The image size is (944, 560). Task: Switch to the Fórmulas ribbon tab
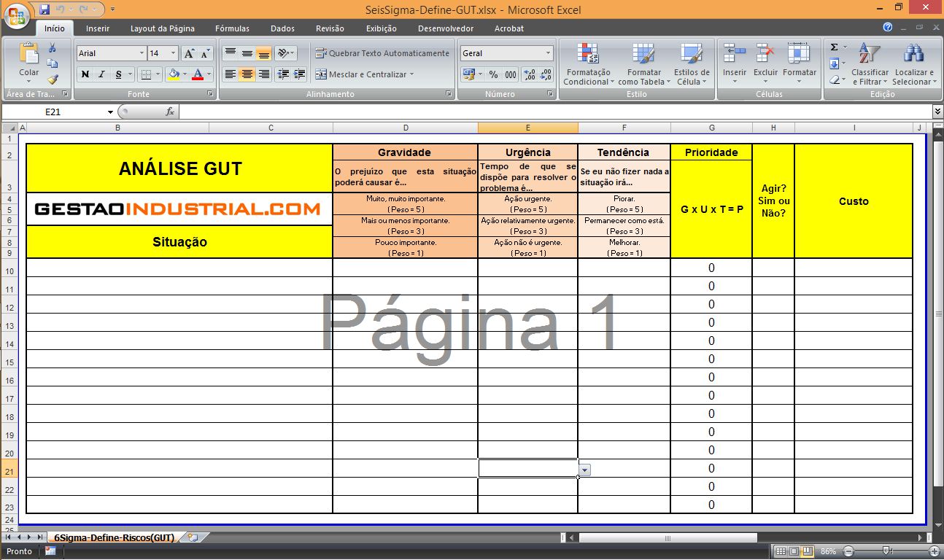232,28
